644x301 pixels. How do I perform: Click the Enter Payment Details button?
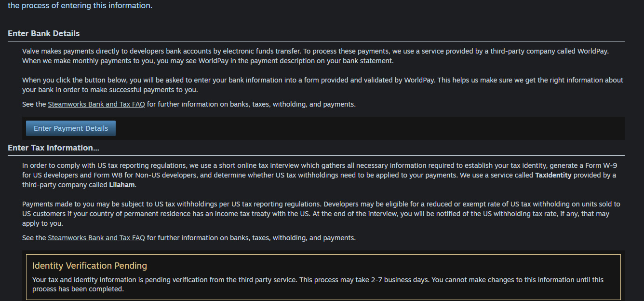click(x=70, y=128)
